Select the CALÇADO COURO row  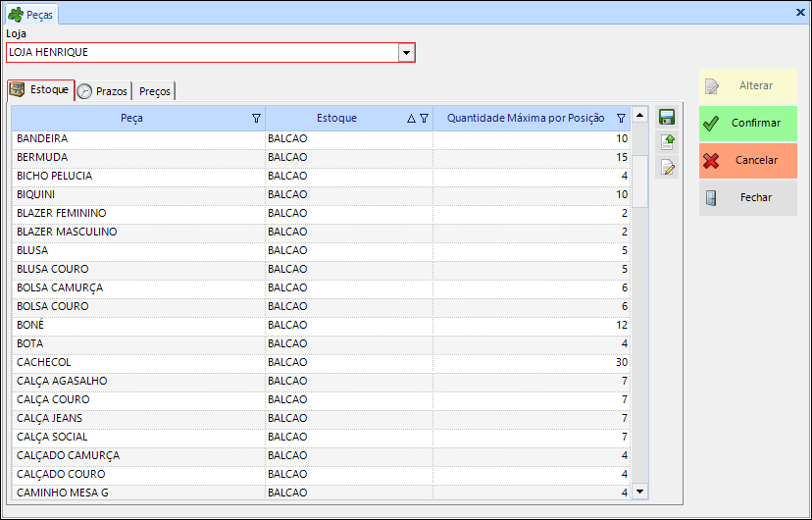(321, 475)
